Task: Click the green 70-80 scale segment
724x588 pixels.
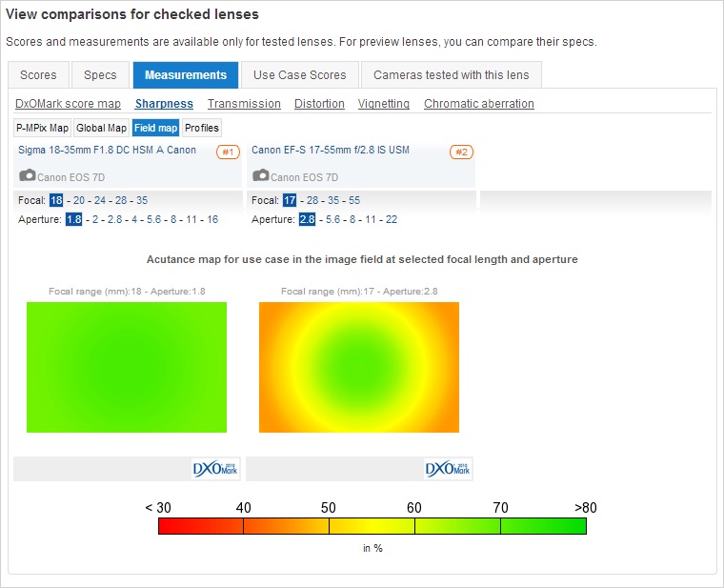Action: [543, 526]
